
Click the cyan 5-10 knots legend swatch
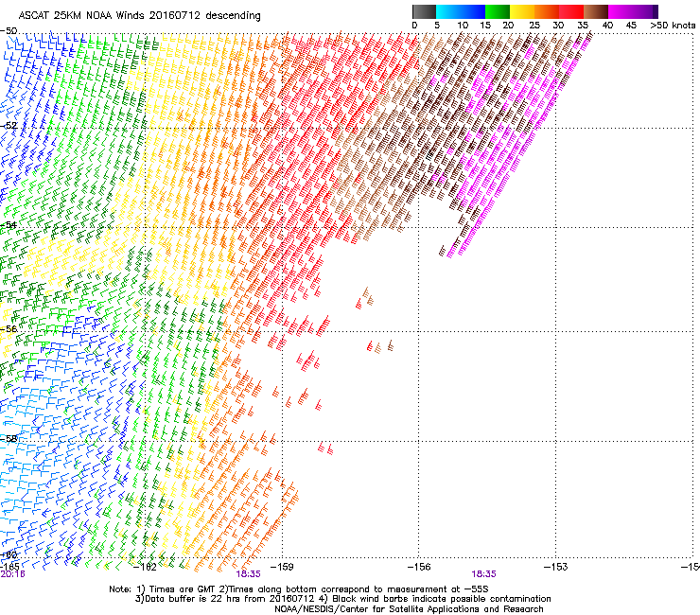tap(448, 11)
